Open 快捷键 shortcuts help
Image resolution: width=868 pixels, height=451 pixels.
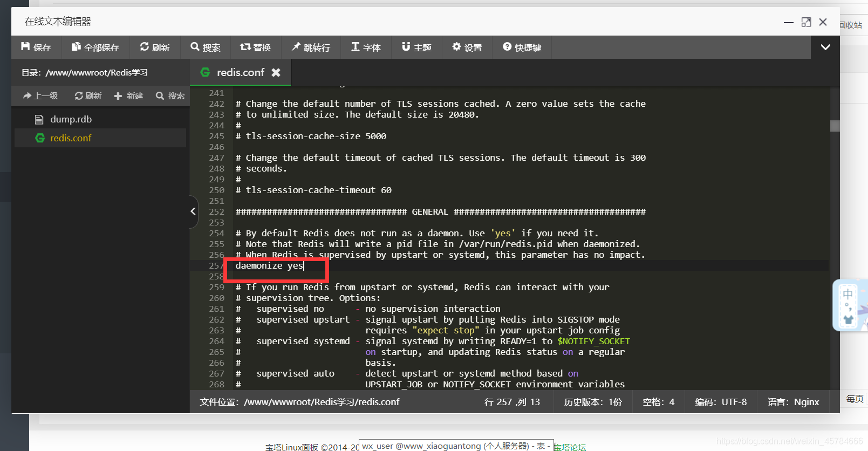tap(522, 47)
